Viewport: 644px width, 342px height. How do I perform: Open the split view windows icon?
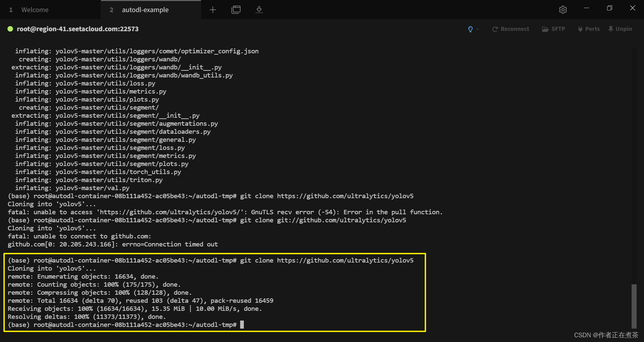pyautogui.click(x=236, y=10)
